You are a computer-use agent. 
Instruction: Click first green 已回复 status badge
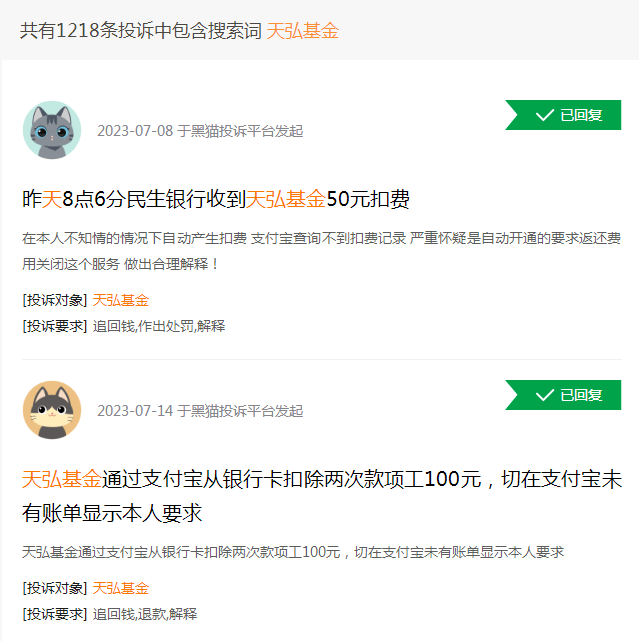563,115
